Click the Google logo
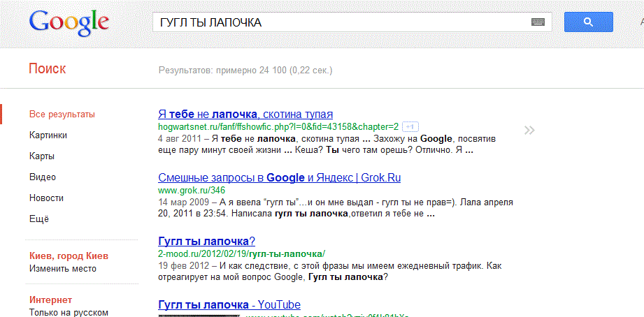The width and height of the screenshot is (644, 317). point(69,23)
